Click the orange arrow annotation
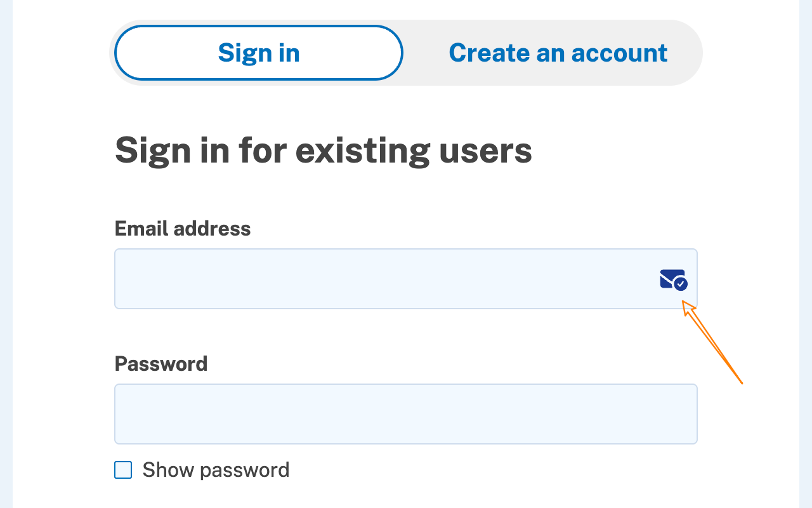Viewport: 812px width, 508px height. pyautogui.click(x=714, y=344)
